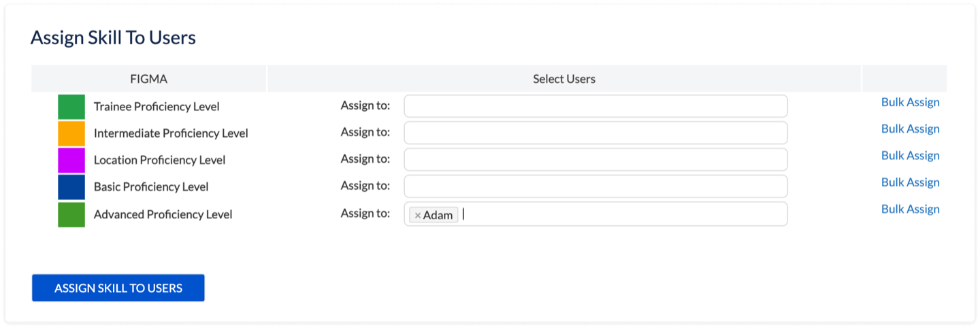
Task: Select the Adam user tag
Action: (x=438, y=215)
